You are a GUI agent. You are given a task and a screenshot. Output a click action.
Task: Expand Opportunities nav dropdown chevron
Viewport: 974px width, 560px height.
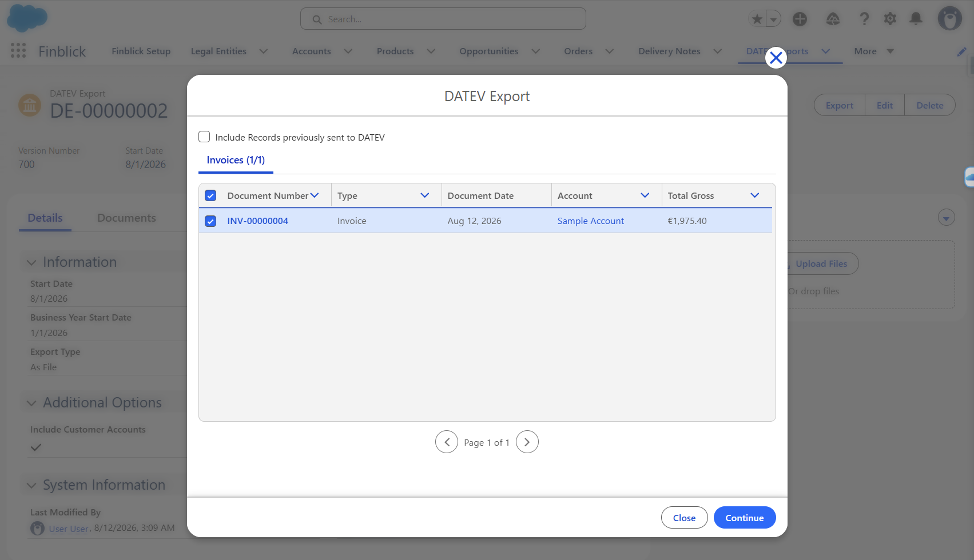pyautogui.click(x=535, y=51)
